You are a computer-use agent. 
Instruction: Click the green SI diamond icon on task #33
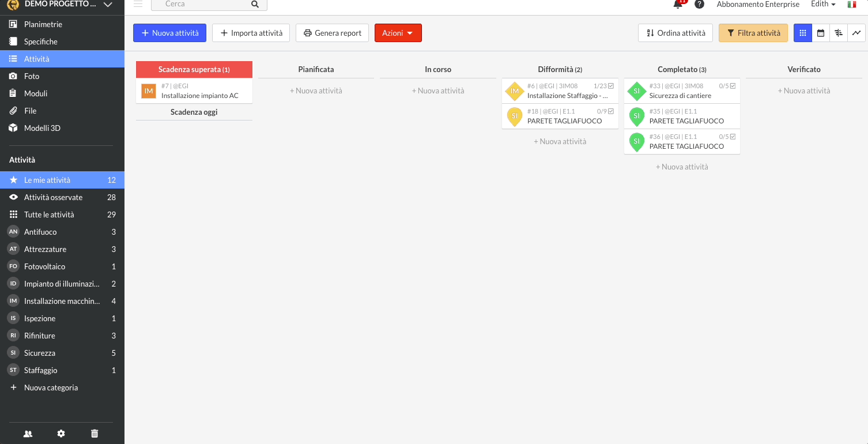click(636, 91)
